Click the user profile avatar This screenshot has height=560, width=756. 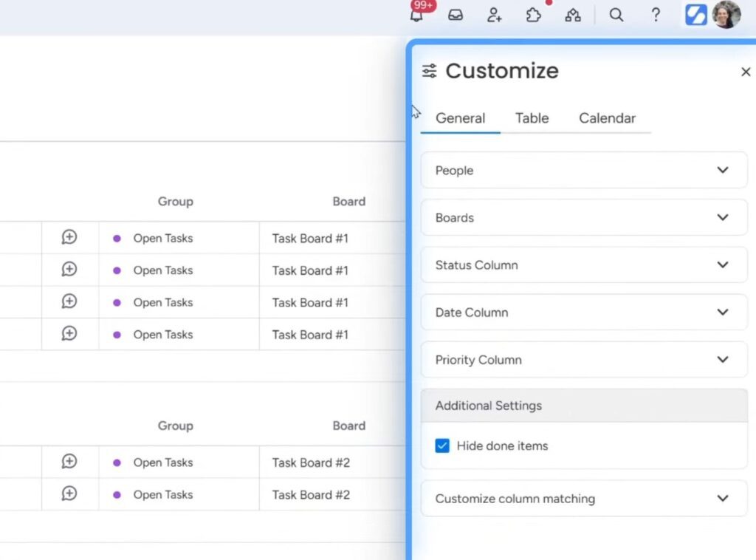[726, 15]
